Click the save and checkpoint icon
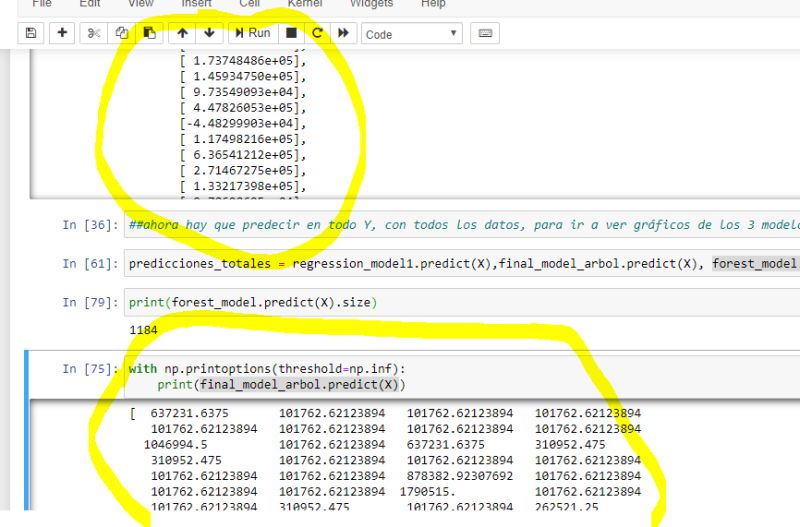 (x=31, y=33)
